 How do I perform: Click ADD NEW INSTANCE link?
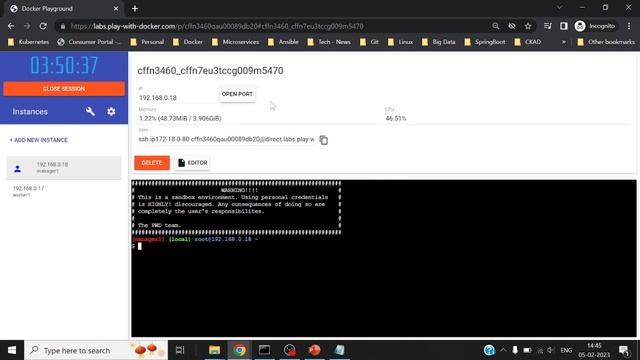[x=39, y=140]
